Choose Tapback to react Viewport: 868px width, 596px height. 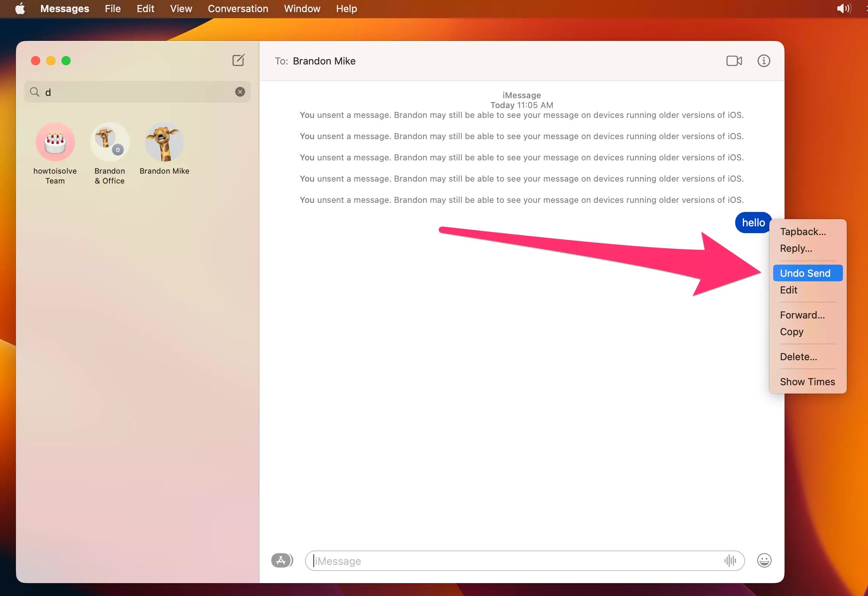[803, 232]
